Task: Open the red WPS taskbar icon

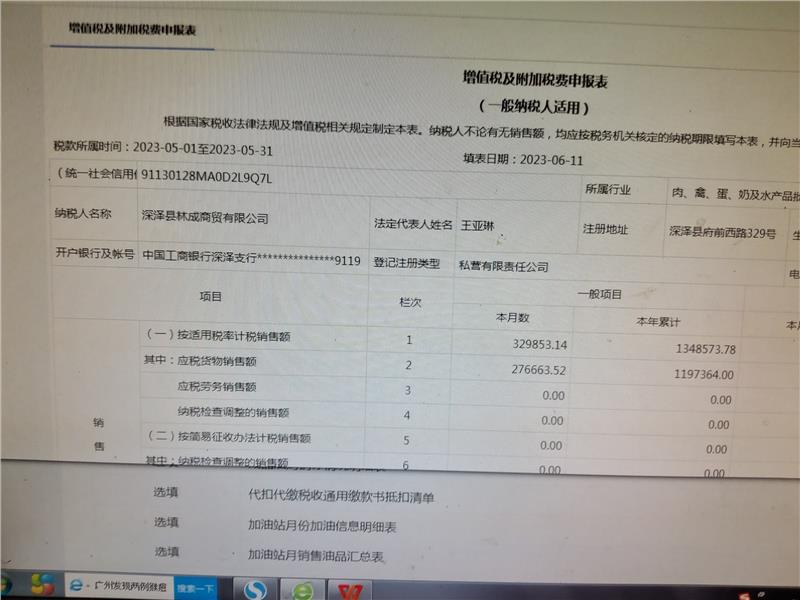Action: tap(349, 589)
